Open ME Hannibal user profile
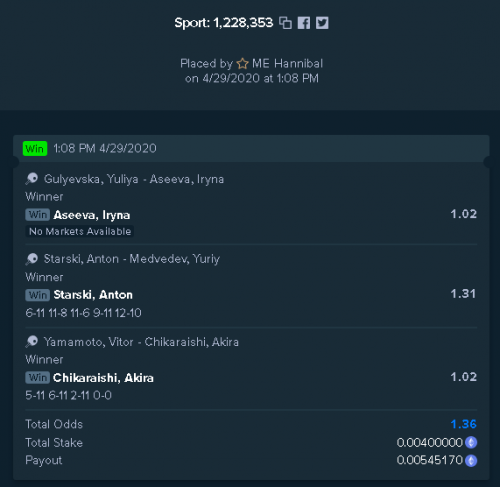 click(287, 63)
